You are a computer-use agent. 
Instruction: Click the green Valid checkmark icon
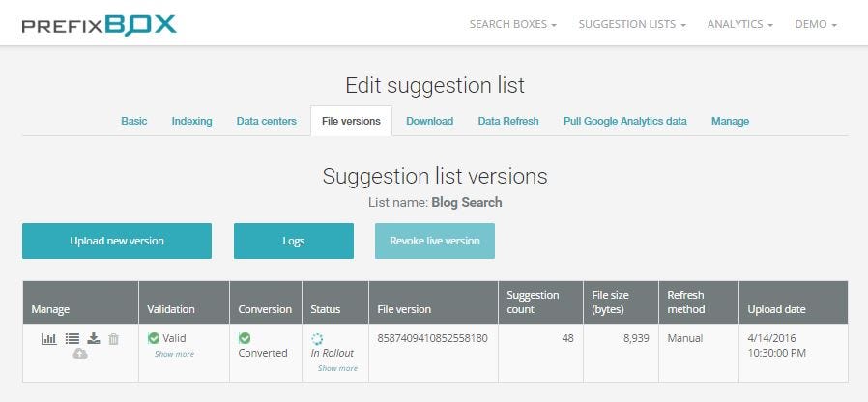(x=154, y=338)
